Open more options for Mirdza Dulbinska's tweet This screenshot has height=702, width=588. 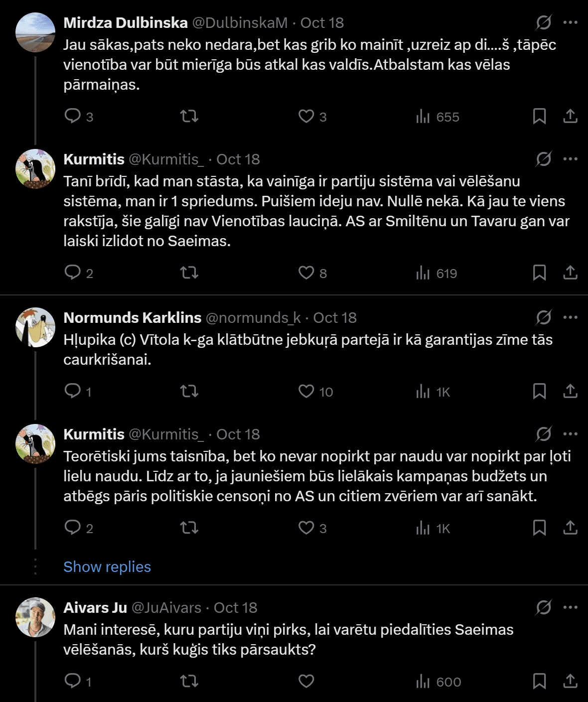570,22
